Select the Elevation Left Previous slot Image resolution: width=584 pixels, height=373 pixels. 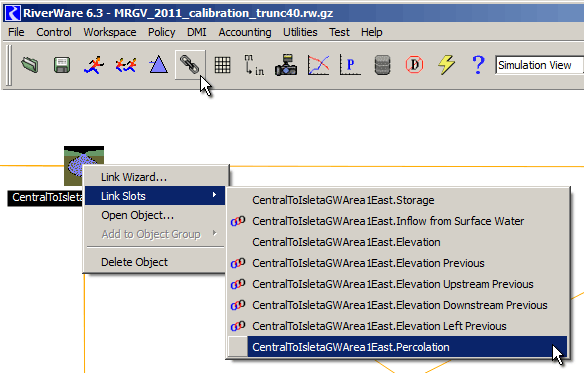tap(397, 326)
